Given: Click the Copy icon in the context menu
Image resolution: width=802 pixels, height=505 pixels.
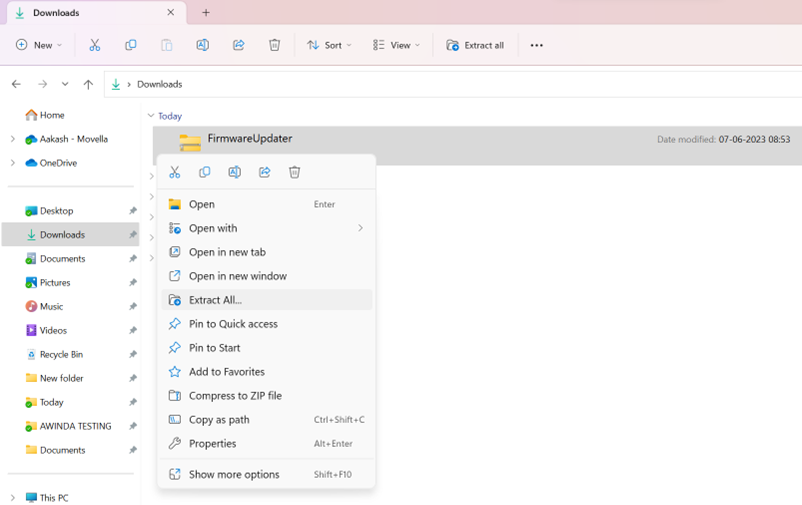Looking at the screenshot, I should pyautogui.click(x=205, y=172).
